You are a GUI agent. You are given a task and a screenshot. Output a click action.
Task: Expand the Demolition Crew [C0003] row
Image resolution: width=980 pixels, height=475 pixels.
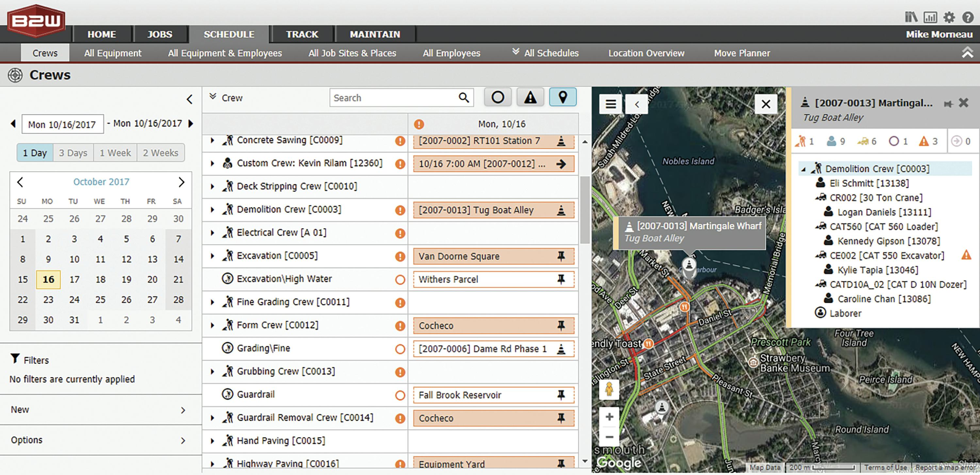pyautogui.click(x=212, y=209)
